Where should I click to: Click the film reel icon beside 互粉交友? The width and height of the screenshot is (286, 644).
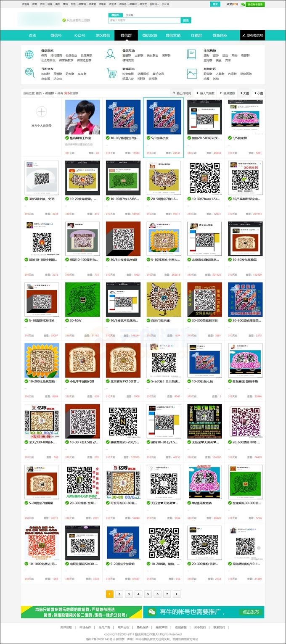(x=29, y=73)
